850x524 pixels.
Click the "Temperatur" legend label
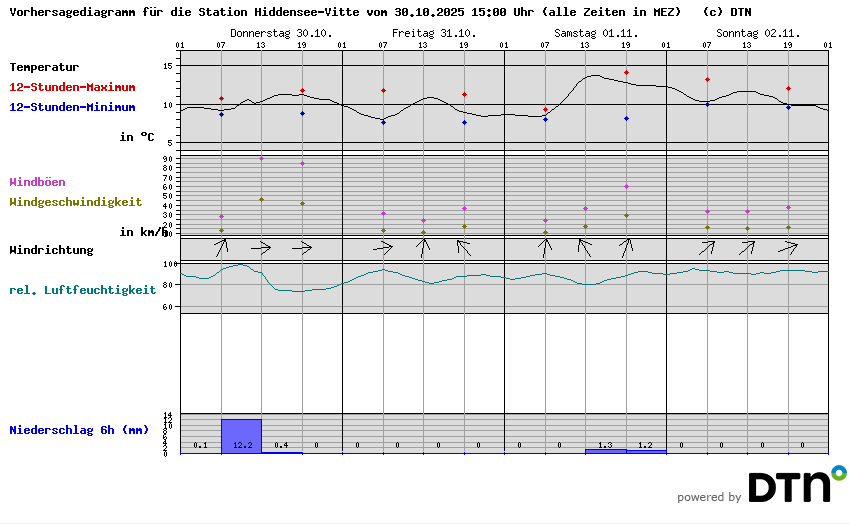(x=44, y=67)
